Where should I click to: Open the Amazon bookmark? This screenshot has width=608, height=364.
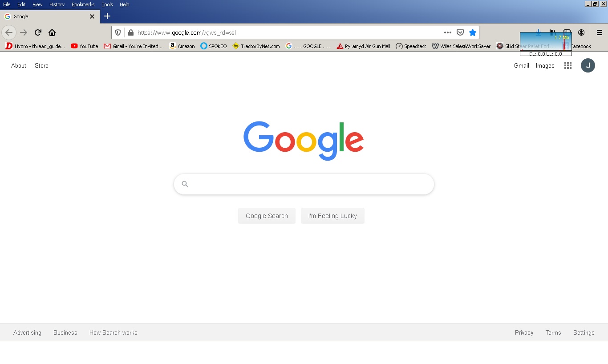(182, 46)
